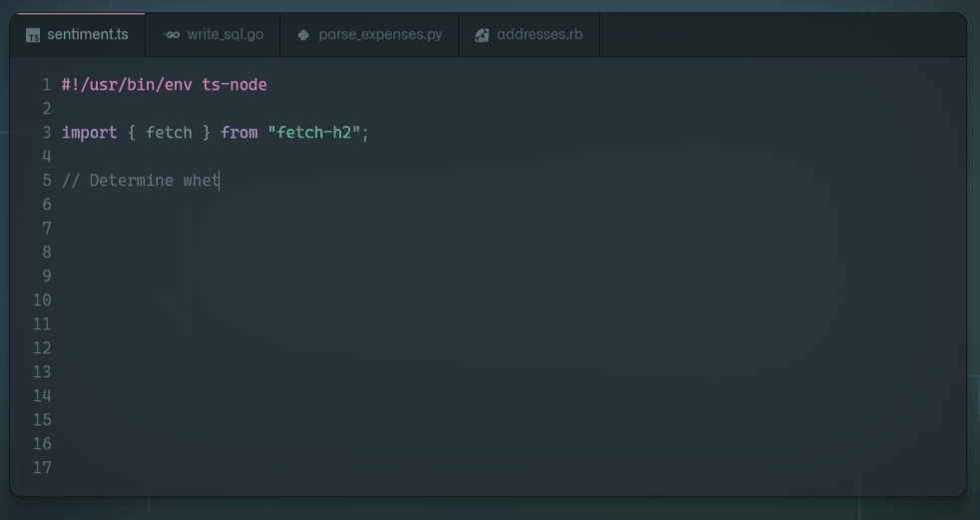Click the import keyword on line 3
Viewport: 980px width, 520px height.
click(x=89, y=133)
